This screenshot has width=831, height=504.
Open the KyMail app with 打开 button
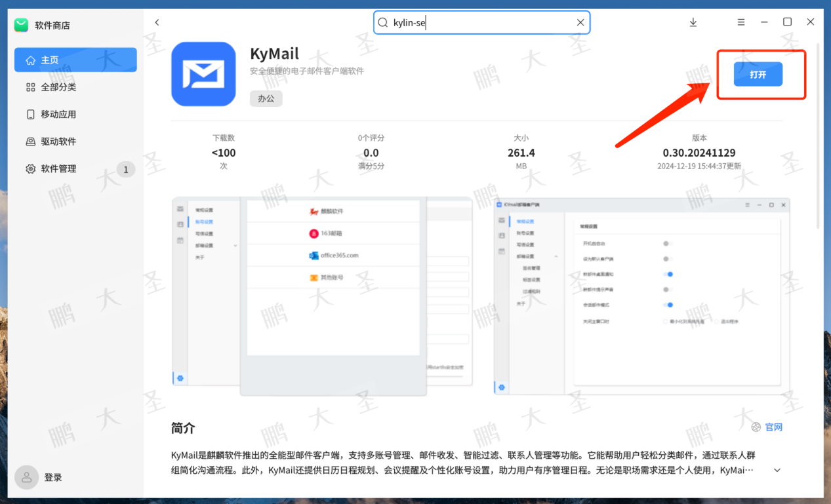pos(758,74)
